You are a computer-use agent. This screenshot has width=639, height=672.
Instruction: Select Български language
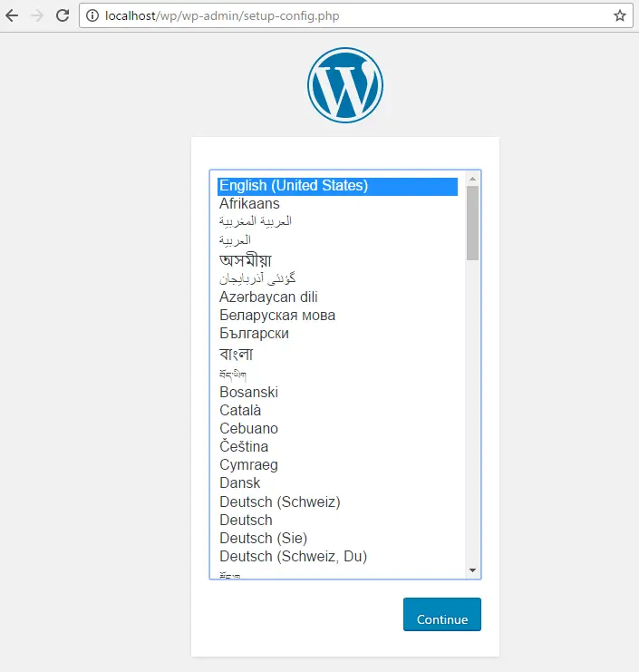337,334
